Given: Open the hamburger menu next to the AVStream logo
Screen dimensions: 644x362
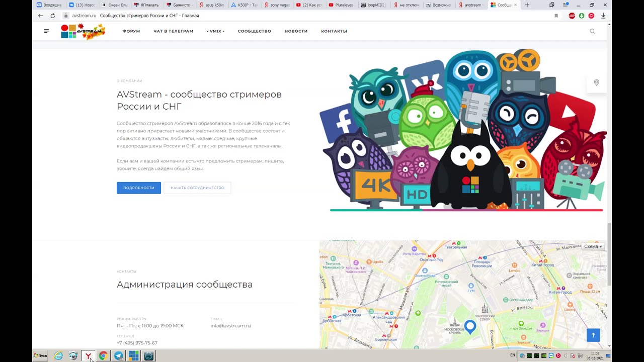Looking at the screenshot, I should (47, 31).
